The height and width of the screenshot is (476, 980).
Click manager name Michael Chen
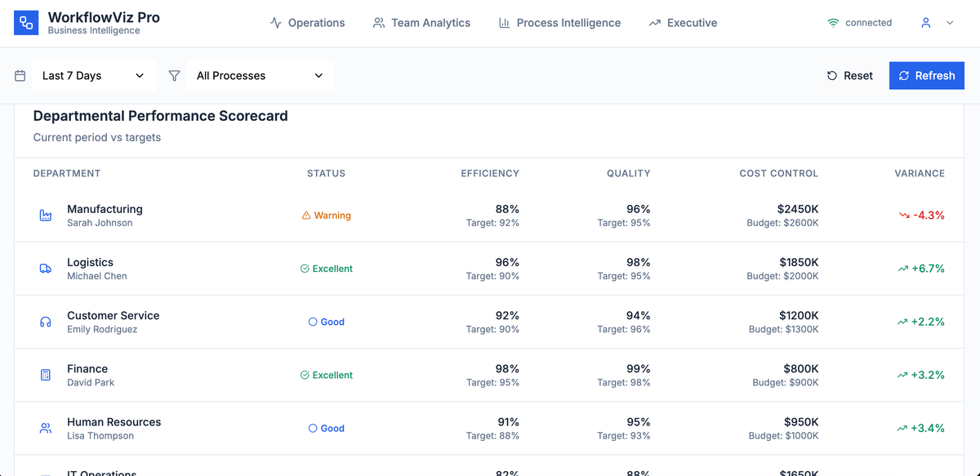coord(97,276)
